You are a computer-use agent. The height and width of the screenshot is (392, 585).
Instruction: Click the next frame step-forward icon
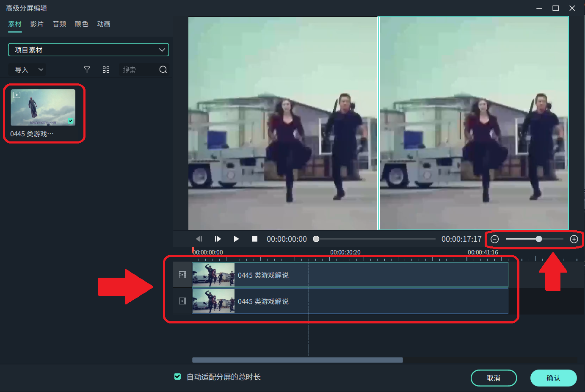[x=218, y=239]
